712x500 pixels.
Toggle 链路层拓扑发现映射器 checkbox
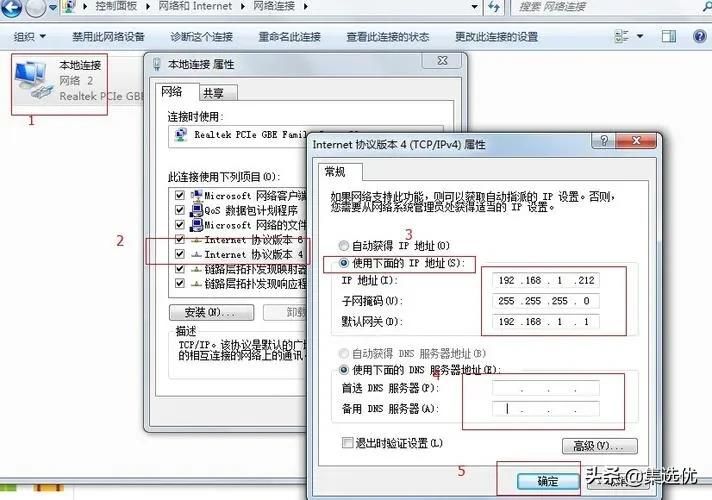point(179,268)
